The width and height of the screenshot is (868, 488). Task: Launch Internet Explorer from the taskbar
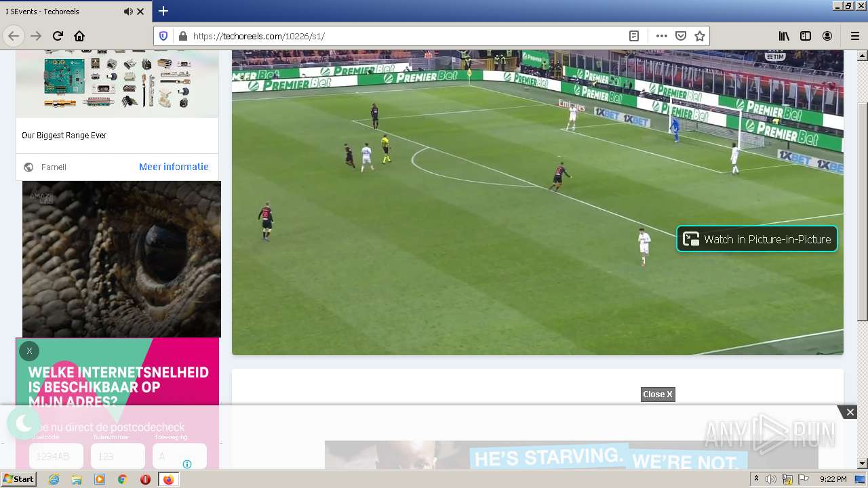pos(54,479)
